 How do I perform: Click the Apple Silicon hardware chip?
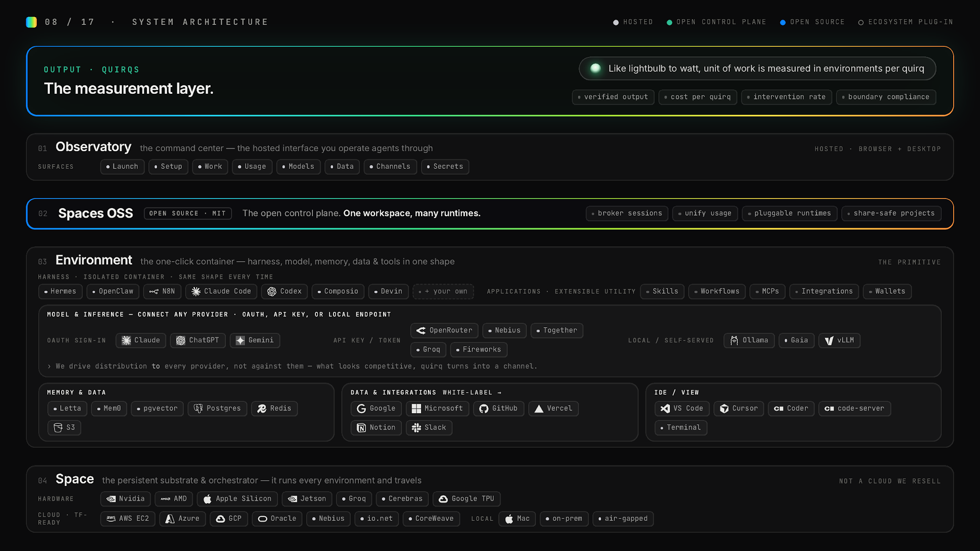[237, 499]
